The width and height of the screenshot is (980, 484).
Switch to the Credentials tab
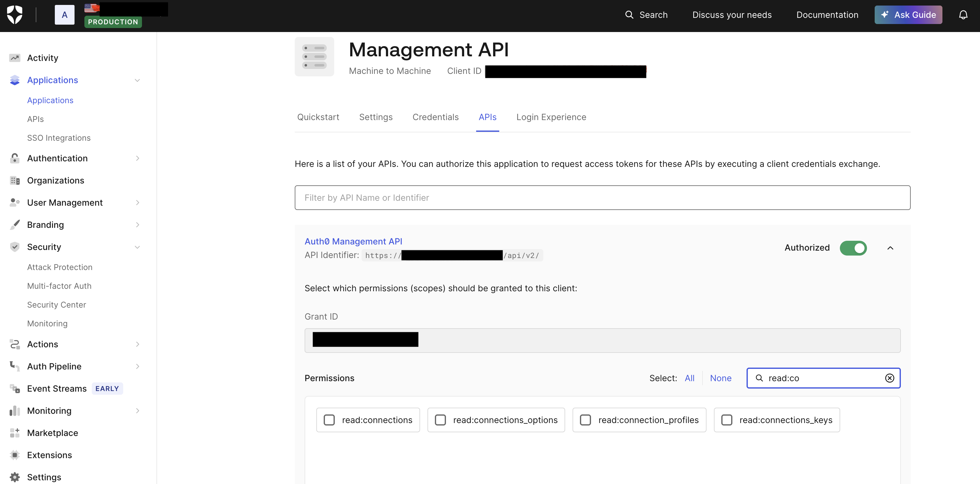(435, 117)
